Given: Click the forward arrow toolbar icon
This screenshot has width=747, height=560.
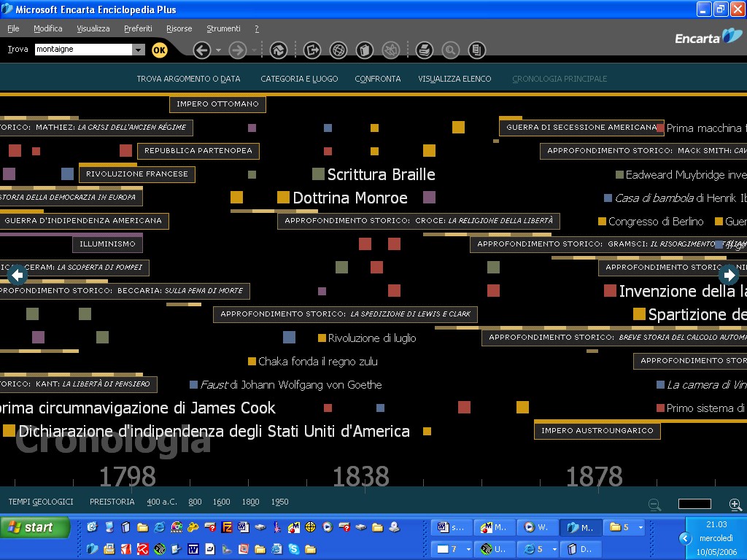Looking at the screenshot, I should tap(238, 50).
